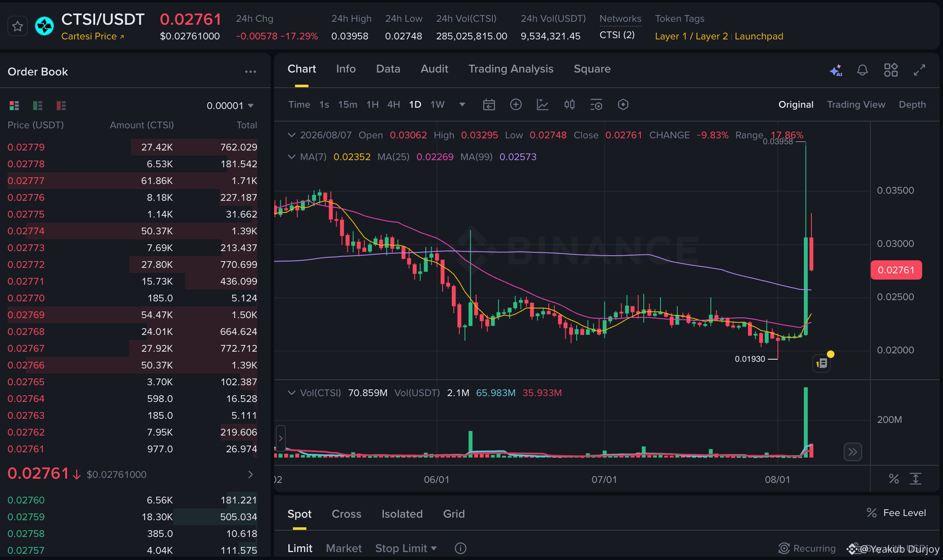The image size is (943, 560).
Task: Select the 1W chart interval
Action: pos(438,105)
